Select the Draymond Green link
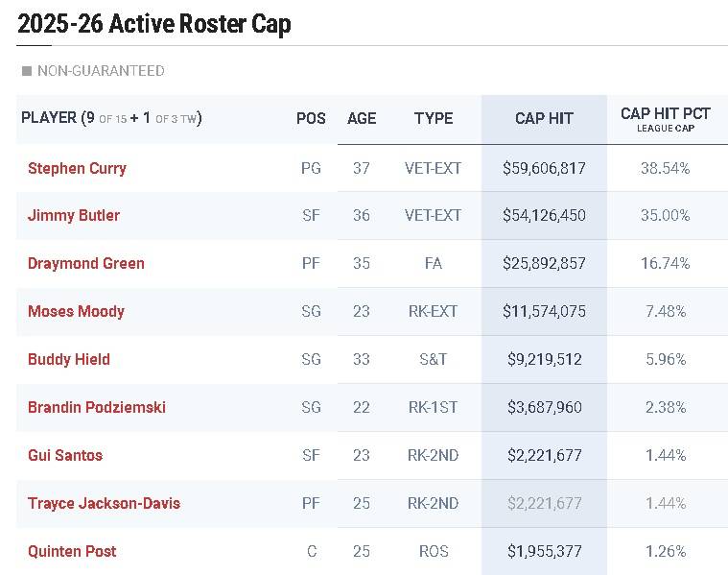728x575 pixels. (86, 264)
